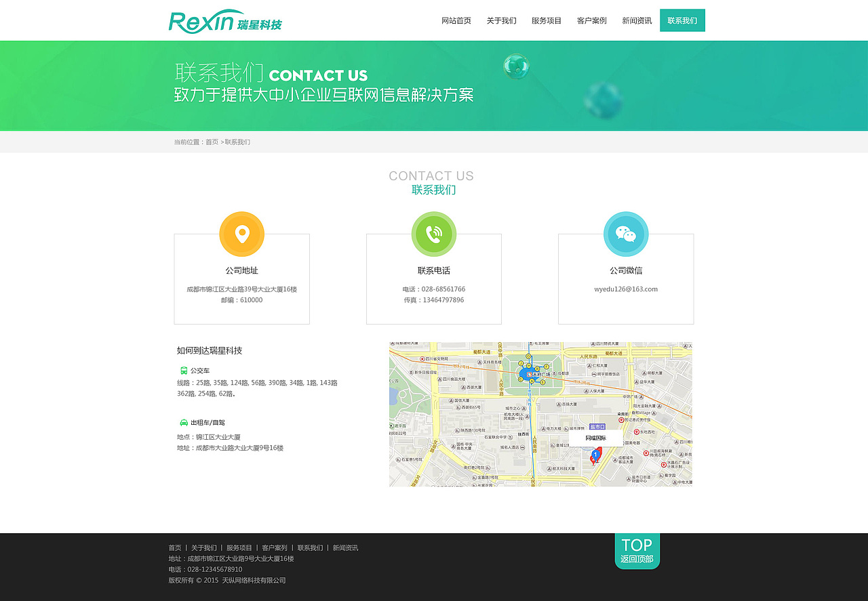The image size is (868, 601).
Task: Click the TOP 返回顶部 button
Action: pos(637,550)
